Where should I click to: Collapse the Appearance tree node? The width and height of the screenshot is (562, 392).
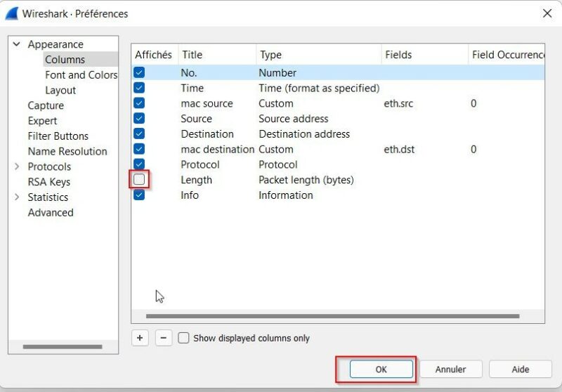pyautogui.click(x=16, y=44)
